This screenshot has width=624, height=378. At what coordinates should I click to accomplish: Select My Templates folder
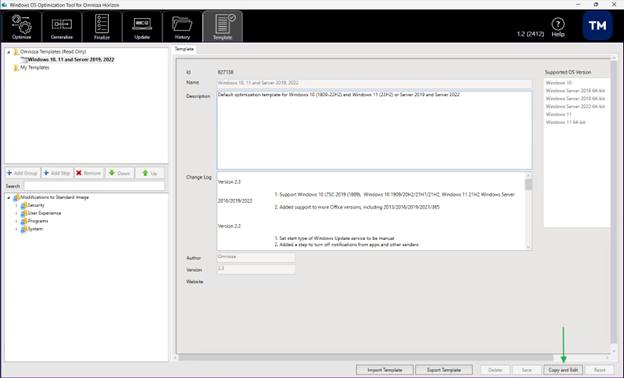click(x=35, y=68)
